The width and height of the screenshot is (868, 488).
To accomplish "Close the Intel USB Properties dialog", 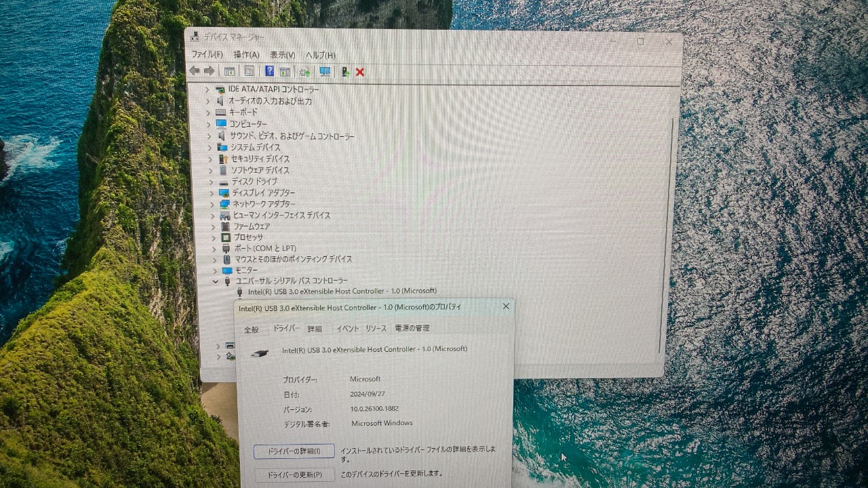I will click(506, 306).
